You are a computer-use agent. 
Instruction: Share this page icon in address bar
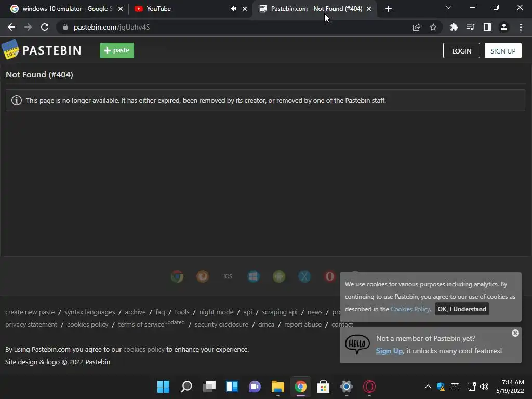(x=417, y=27)
